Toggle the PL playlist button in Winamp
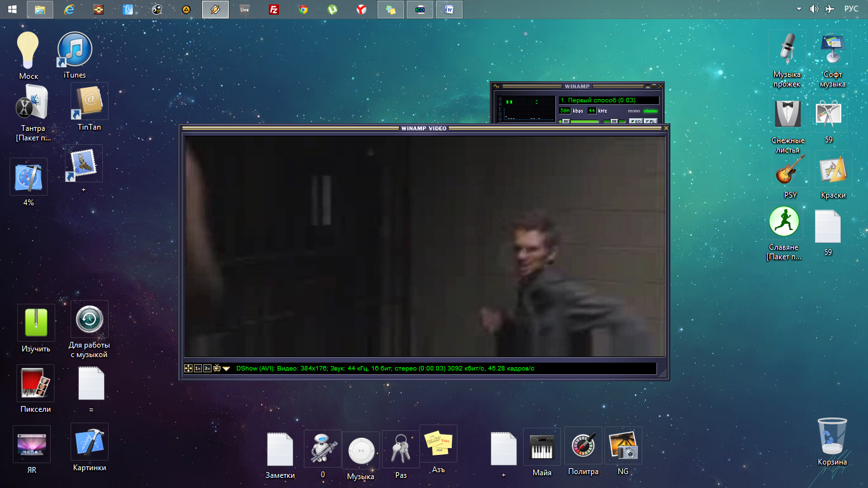Image resolution: width=868 pixels, height=488 pixels. [x=650, y=121]
